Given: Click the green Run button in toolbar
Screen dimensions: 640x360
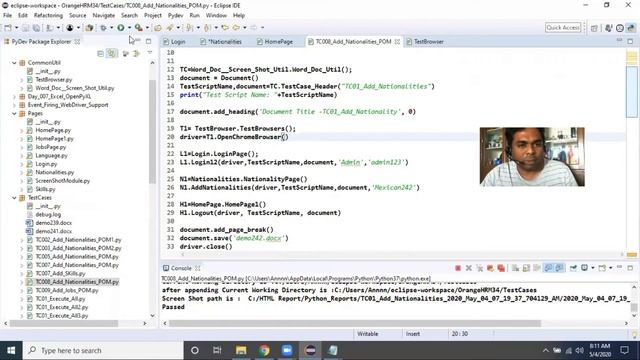Looking at the screenshot, I should [x=121, y=28].
